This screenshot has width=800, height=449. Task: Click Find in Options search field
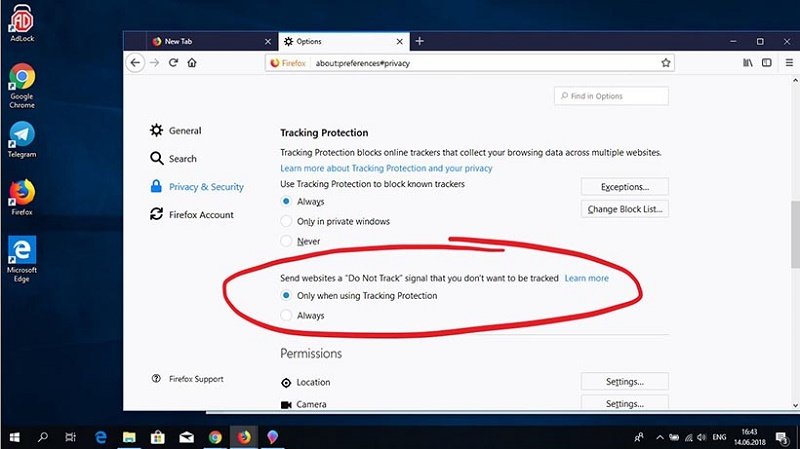click(611, 96)
